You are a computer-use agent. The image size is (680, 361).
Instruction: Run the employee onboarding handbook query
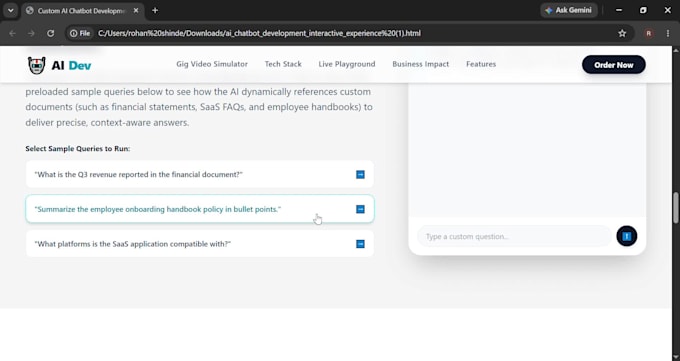pyautogui.click(x=199, y=209)
